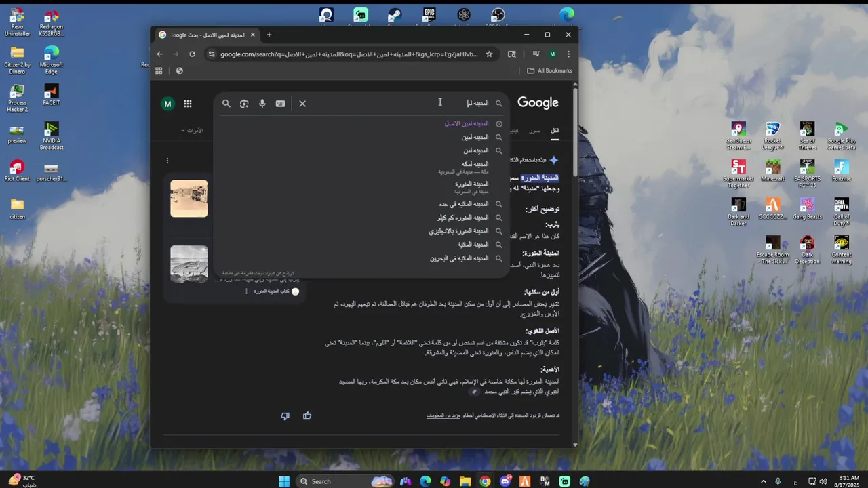This screenshot has width=868, height=488.
Task: Open Google apps grid on page
Action: tap(188, 104)
